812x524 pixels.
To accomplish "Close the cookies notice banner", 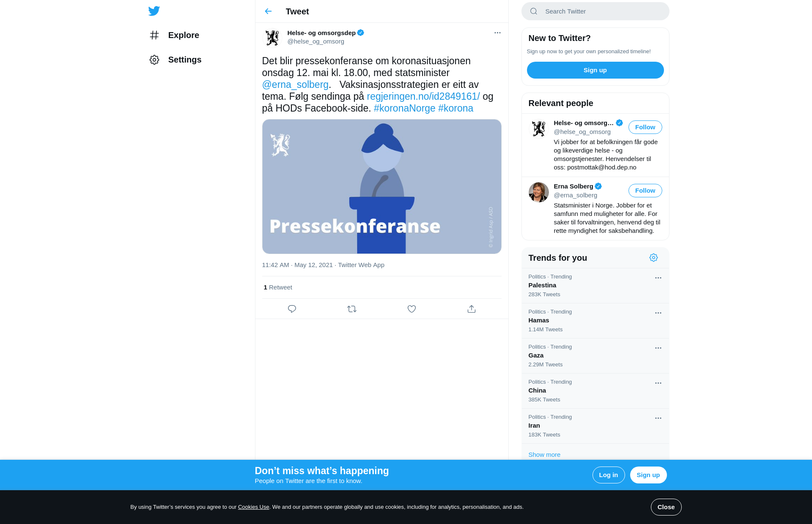I will click(x=666, y=507).
